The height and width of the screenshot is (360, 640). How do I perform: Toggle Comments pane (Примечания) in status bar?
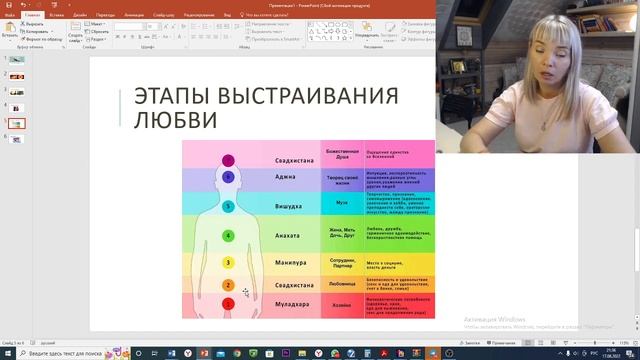pos(502,343)
